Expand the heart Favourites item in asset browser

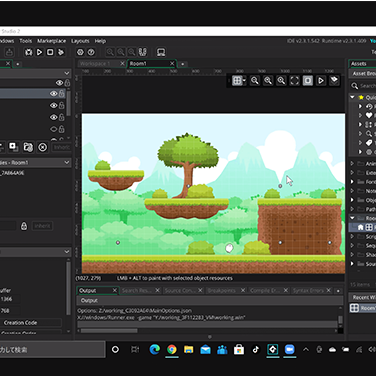point(360,115)
